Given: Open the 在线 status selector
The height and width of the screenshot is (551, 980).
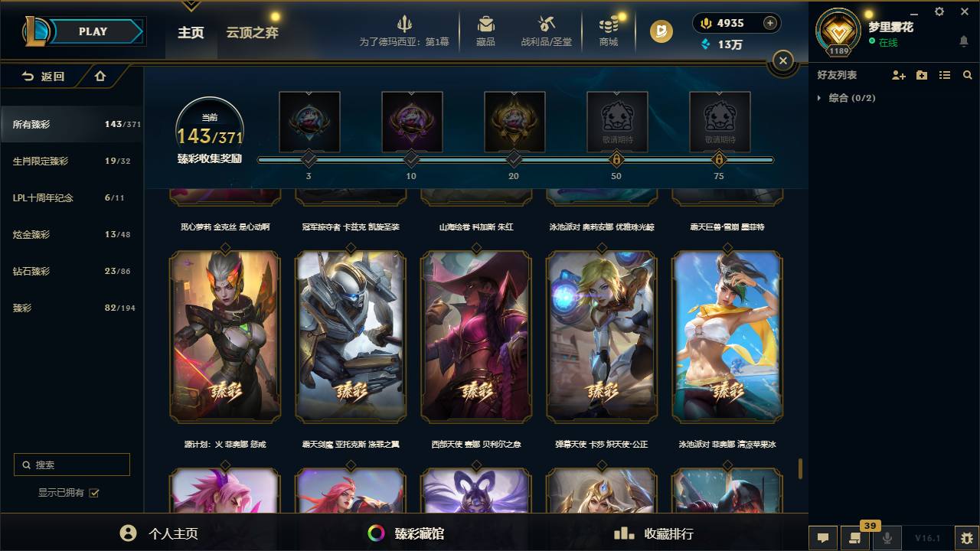Looking at the screenshot, I should [x=884, y=43].
